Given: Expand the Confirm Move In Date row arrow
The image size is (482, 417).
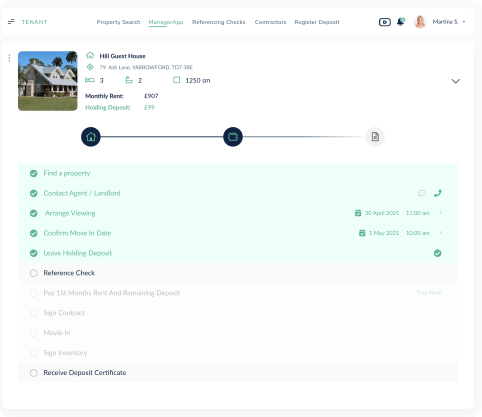Looking at the screenshot, I should [x=441, y=233].
